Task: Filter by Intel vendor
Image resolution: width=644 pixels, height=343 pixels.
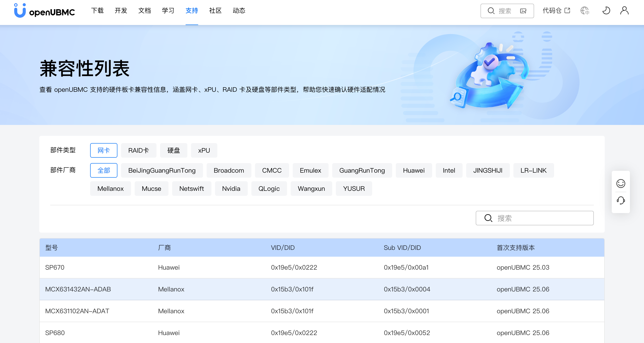Action: (x=449, y=170)
